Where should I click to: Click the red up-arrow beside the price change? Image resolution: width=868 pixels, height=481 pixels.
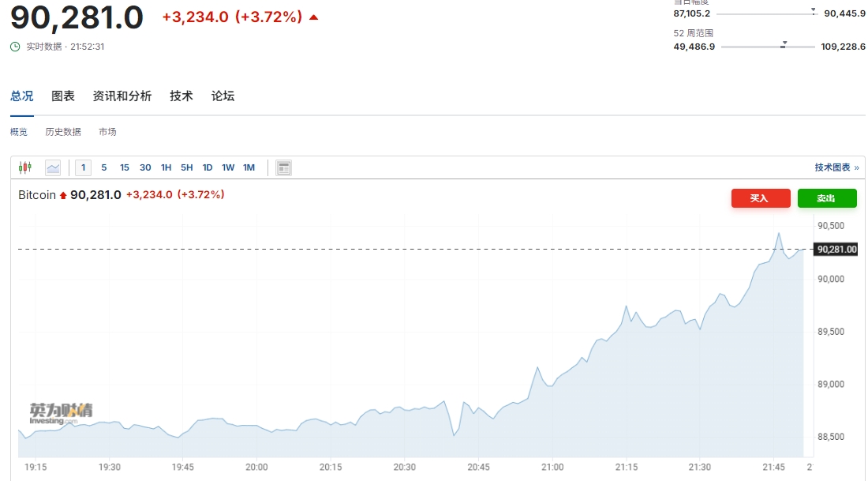pos(314,17)
